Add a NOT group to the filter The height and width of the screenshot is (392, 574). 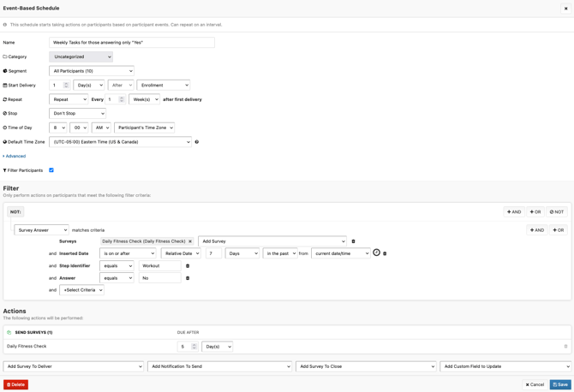coord(557,211)
